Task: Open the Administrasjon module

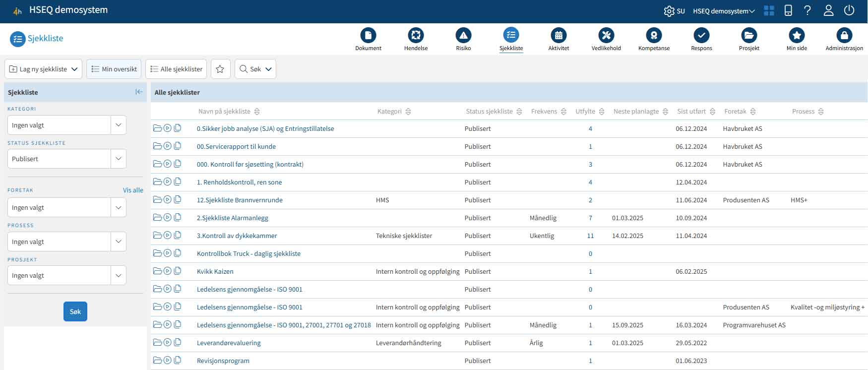Action: (x=844, y=39)
